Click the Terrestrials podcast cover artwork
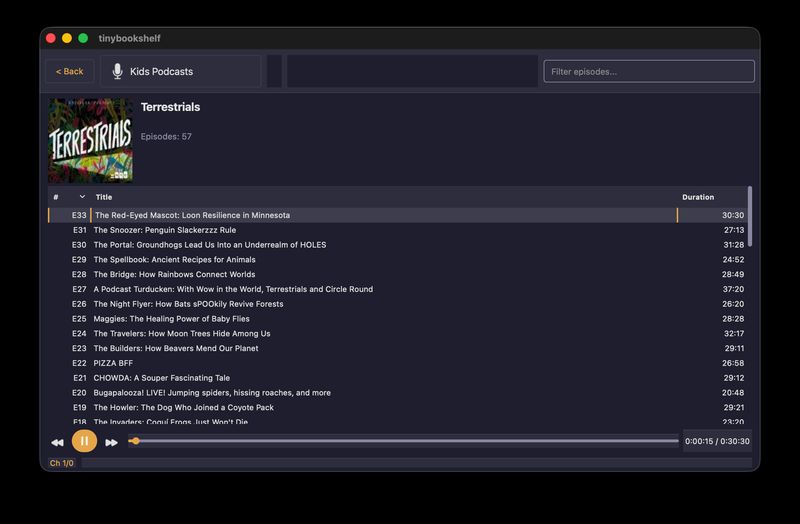Screen dimensions: 800x524 point(91,141)
